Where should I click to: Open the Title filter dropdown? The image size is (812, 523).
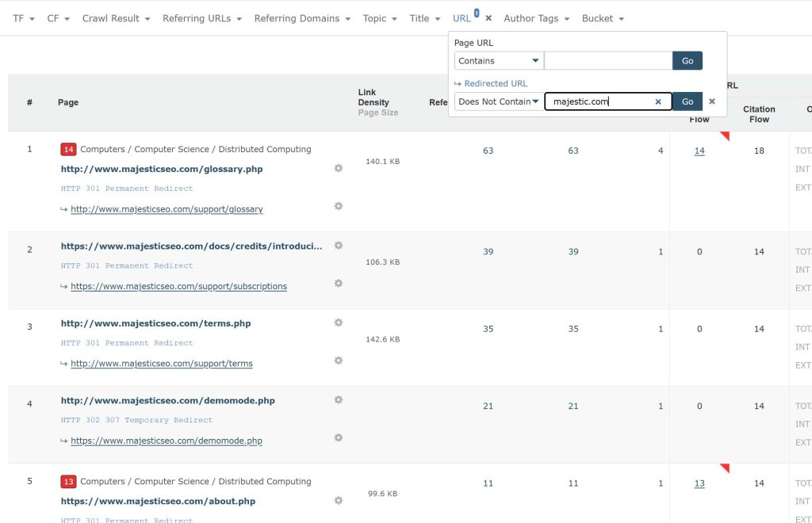[x=425, y=18]
